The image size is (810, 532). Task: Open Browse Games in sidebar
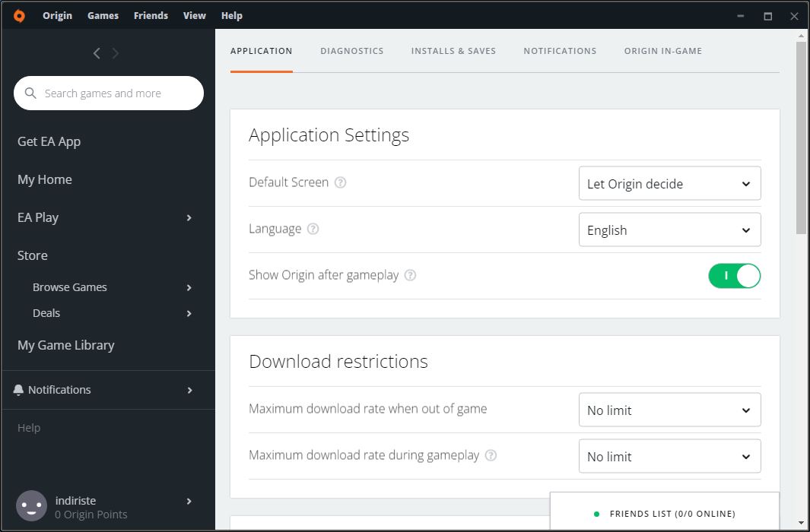point(70,287)
